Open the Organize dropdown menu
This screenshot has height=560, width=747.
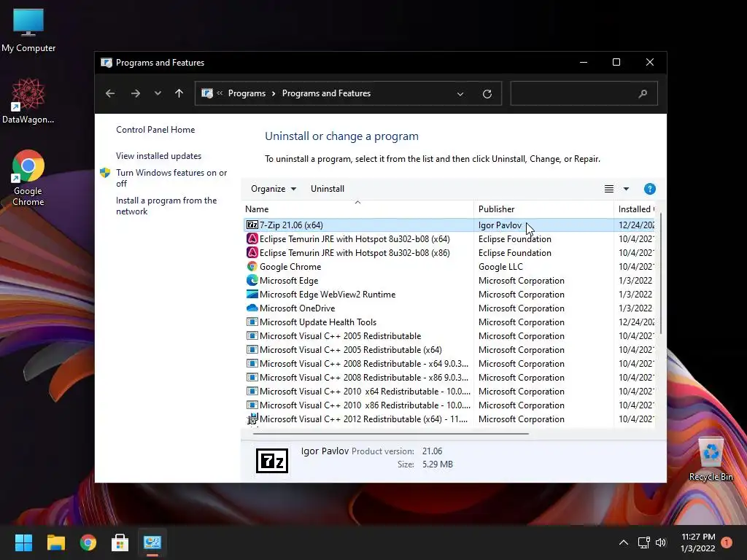pos(274,189)
